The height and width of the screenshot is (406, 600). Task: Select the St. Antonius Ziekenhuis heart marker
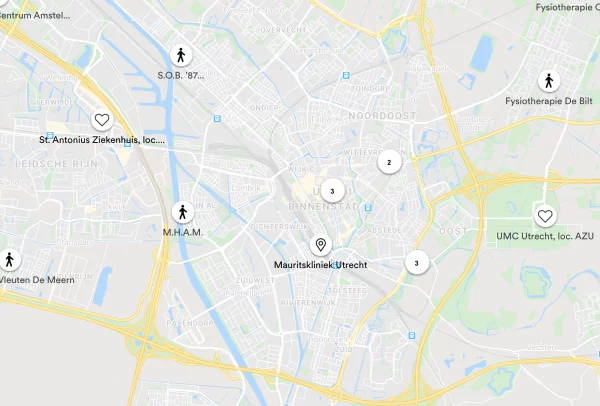pos(102,120)
